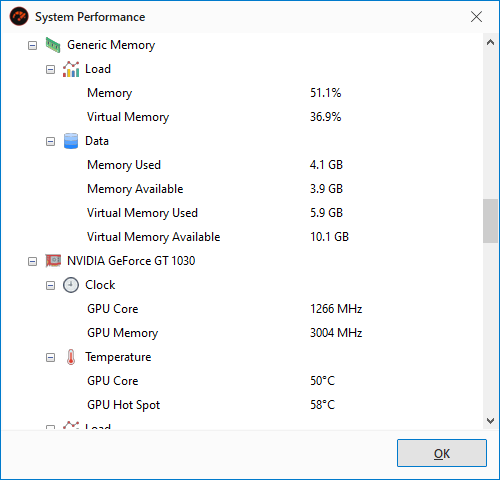Click the scrollbar up arrow

[490, 42]
